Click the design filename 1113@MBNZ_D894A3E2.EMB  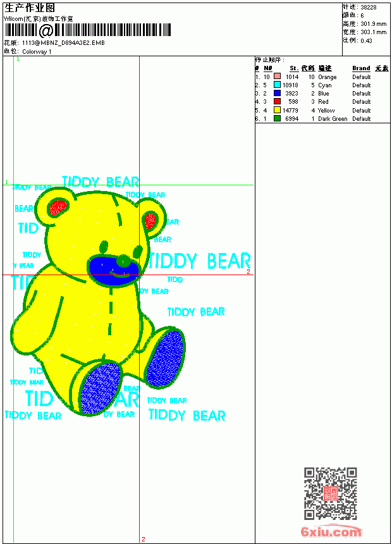coord(63,42)
